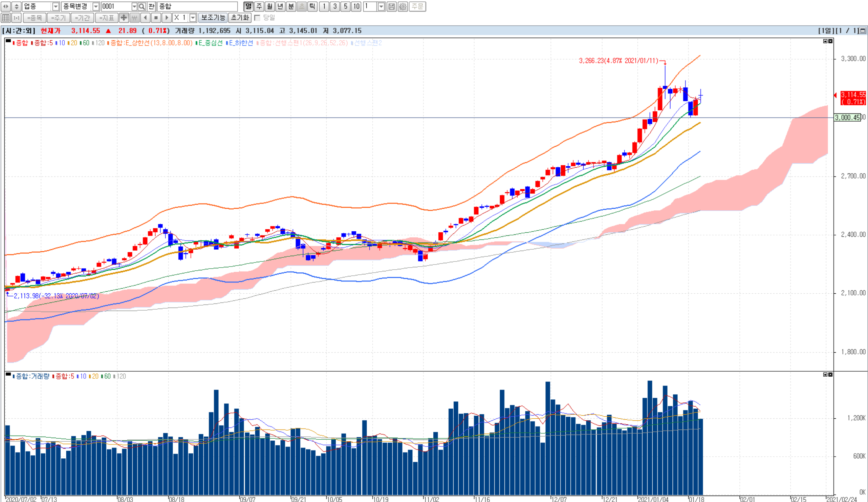
Task: Click the 10 interval preset
Action: coord(356,6)
